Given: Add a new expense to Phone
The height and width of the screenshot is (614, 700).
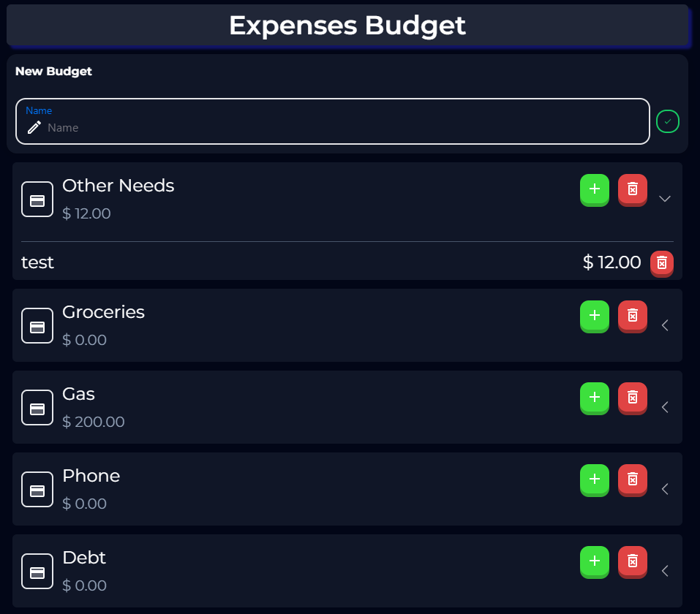Looking at the screenshot, I should click(x=595, y=480).
